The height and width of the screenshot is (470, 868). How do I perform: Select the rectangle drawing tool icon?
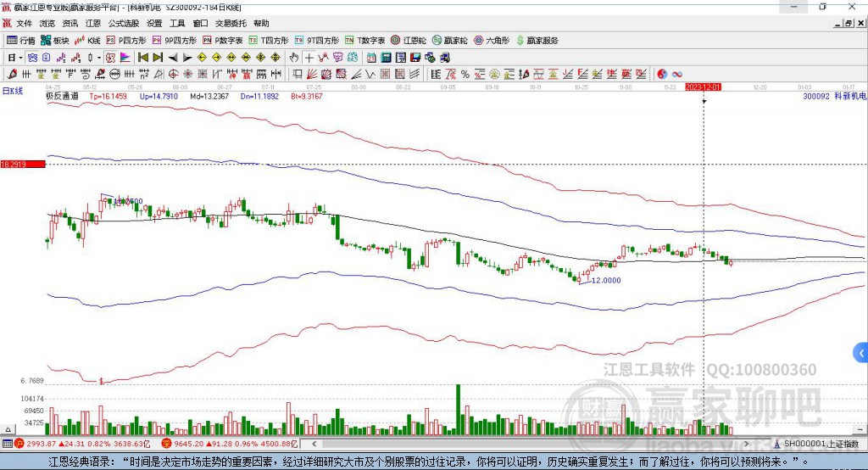coord(298,75)
